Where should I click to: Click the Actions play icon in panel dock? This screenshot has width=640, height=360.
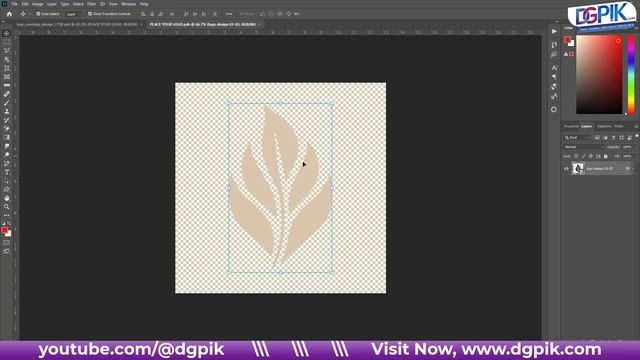tap(554, 31)
